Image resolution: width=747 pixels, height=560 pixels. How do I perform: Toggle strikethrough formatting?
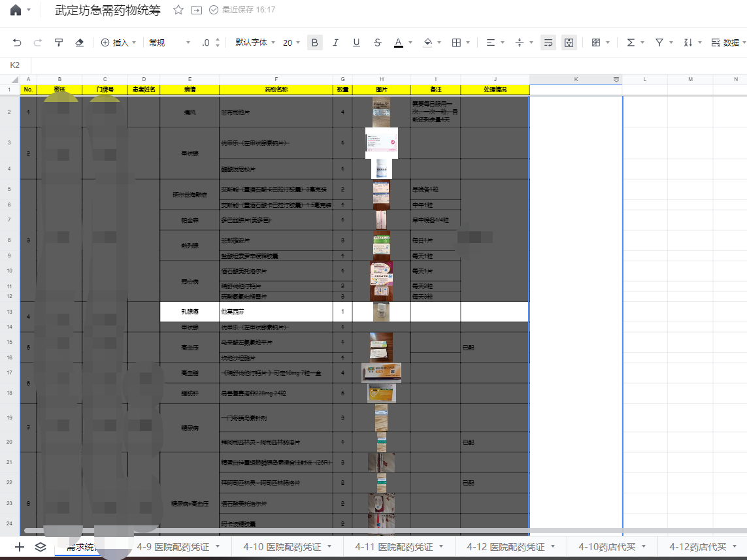coord(377,43)
